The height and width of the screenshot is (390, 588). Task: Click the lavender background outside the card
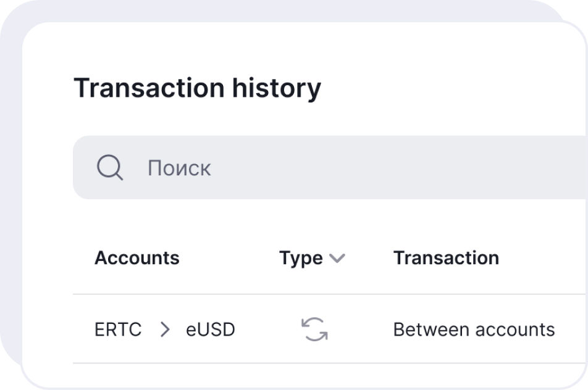click(x=9, y=185)
